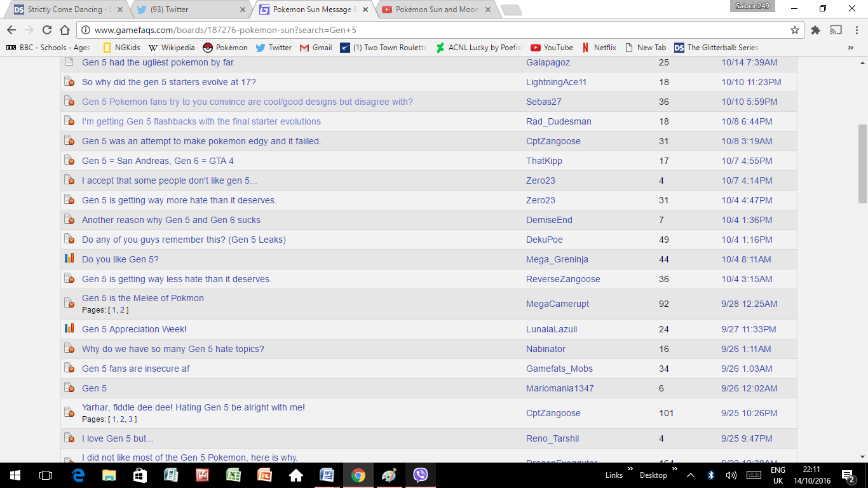868x488 pixels.
Task: Open the Wikipedia bookmark
Action: click(172, 48)
